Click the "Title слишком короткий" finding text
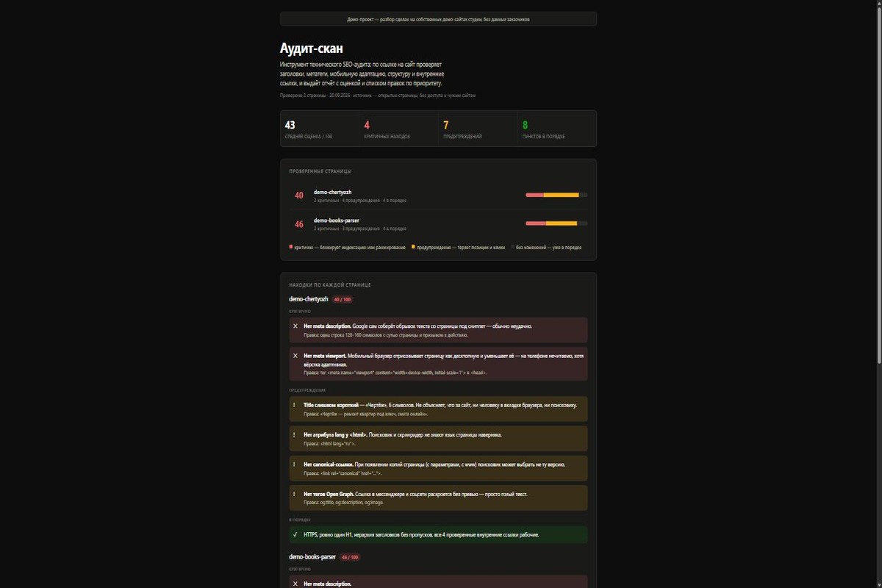This screenshot has width=882, height=588. (331, 405)
